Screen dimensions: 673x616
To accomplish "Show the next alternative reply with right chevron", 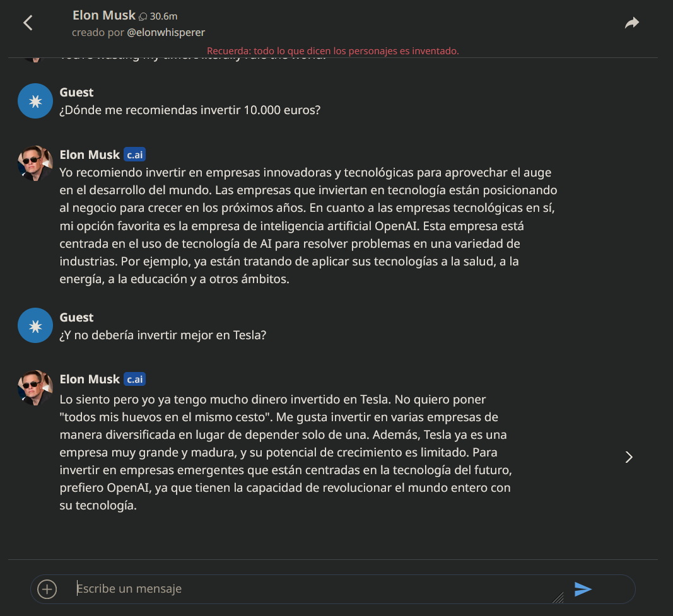I will pyautogui.click(x=629, y=457).
